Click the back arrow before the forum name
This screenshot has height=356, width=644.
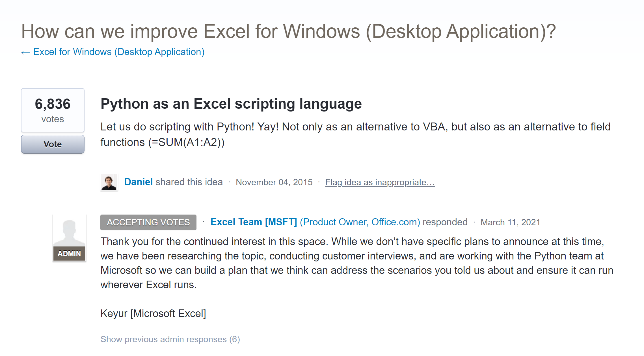point(25,53)
